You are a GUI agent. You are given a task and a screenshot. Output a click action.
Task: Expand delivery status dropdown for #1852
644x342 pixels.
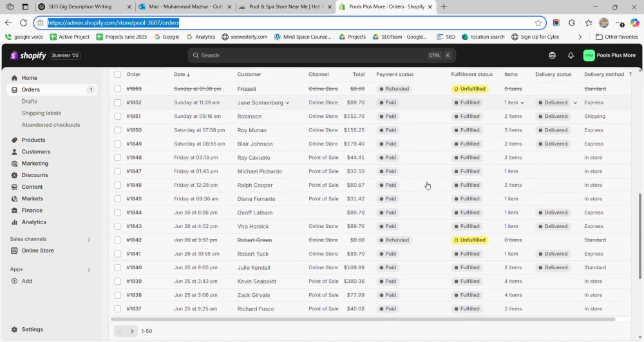(575, 103)
